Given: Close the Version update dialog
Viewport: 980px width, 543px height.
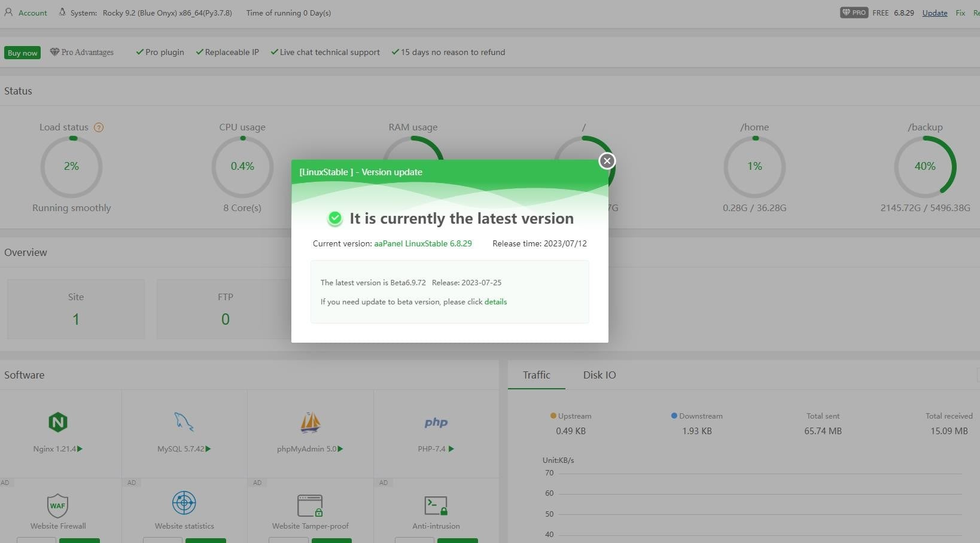Looking at the screenshot, I should coord(607,161).
